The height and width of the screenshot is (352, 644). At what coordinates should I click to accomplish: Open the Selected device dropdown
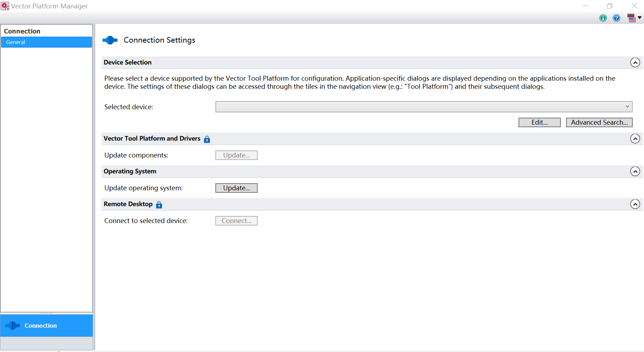click(424, 107)
